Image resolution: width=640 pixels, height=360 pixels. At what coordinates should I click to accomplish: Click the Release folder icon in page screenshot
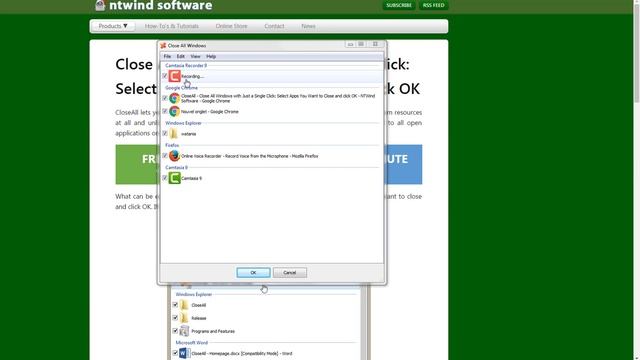[x=184, y=318]
